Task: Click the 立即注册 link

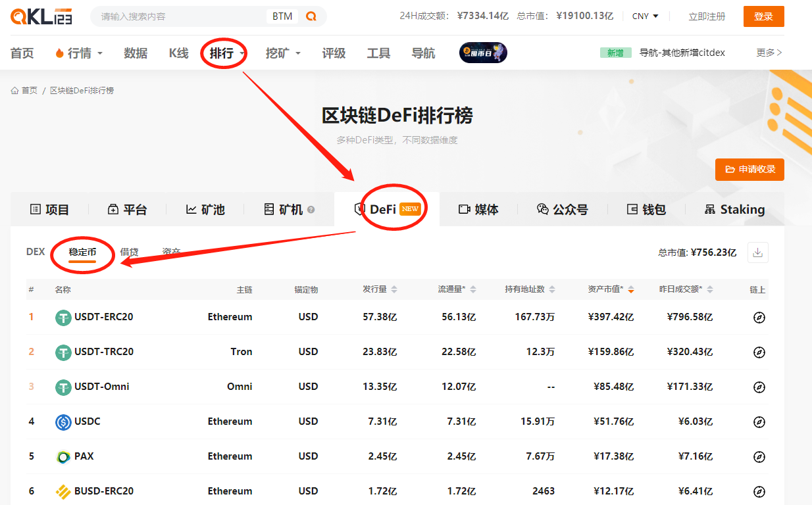Action: [707, 16]
